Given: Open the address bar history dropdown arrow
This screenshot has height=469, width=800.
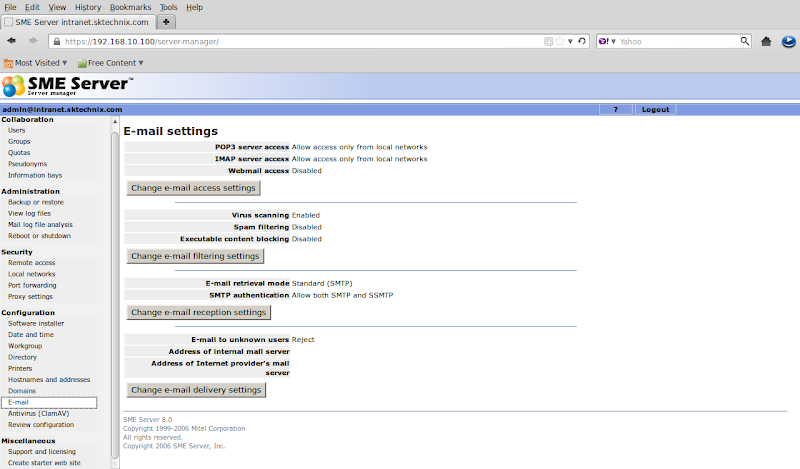Looking at the screenshot, I should click(x=570, y=41).
